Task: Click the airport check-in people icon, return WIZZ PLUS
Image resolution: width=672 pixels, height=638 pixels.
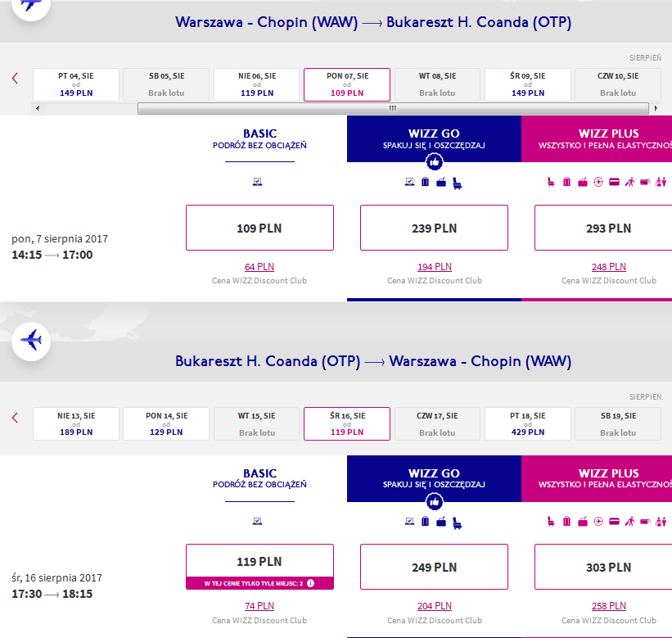Action: pos(661,522)
